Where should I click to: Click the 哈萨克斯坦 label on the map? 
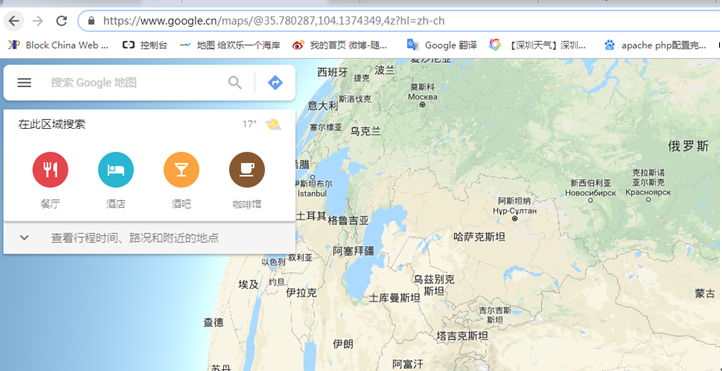point(479,237)
